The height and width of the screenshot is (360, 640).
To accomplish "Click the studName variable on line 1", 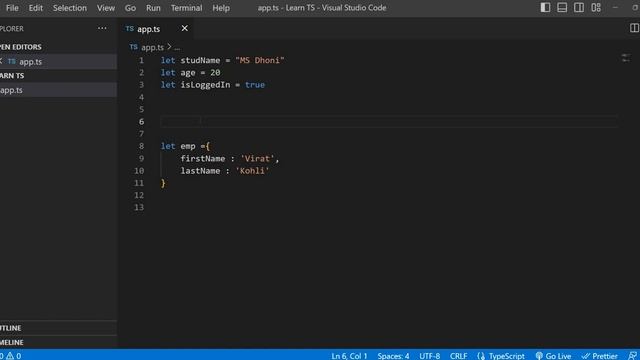I will click(x=200, y=60).
